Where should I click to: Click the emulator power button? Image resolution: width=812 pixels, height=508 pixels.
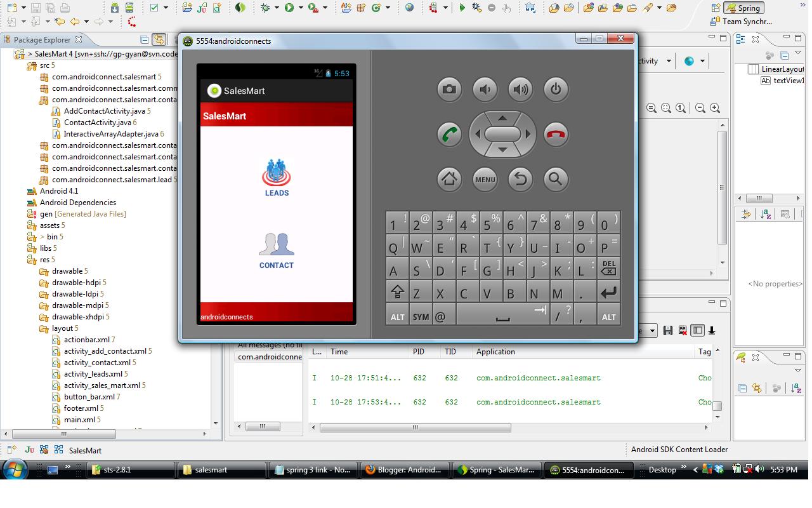(556, 90)
